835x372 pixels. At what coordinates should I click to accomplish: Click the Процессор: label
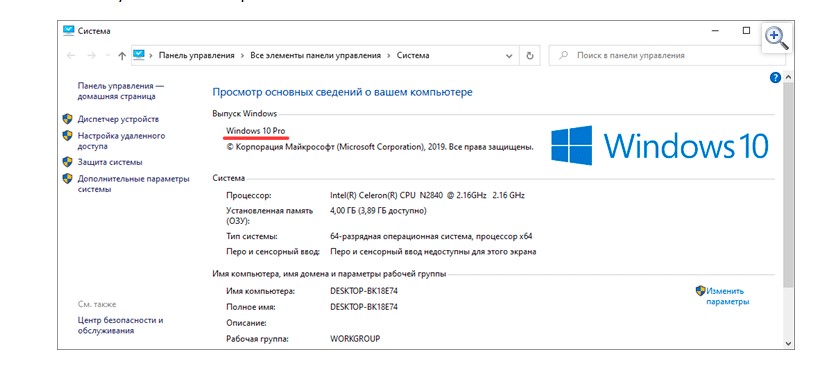[249, 195]
